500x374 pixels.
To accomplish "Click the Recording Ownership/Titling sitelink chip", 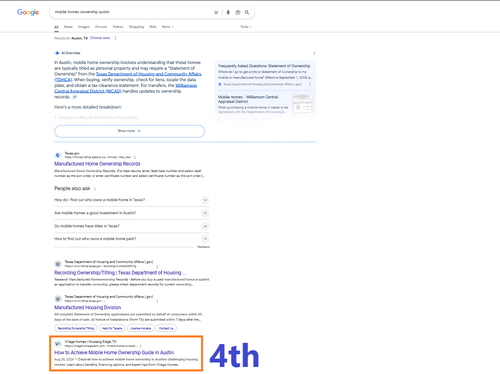I will [x=76, y=328].
